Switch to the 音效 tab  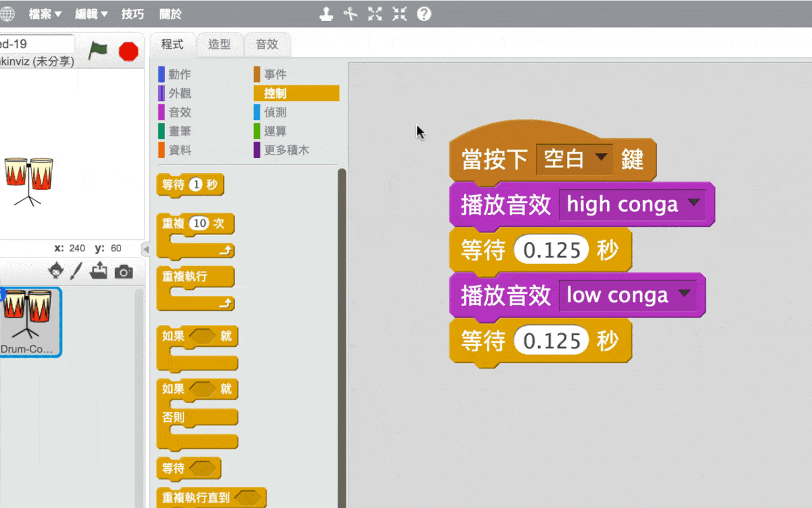[267, 45]
